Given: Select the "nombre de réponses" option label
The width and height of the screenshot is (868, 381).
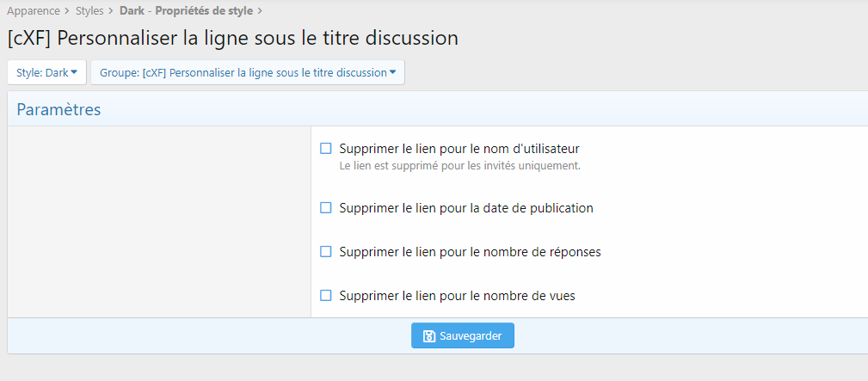Looking at the screenshot, I should (470, 252).
